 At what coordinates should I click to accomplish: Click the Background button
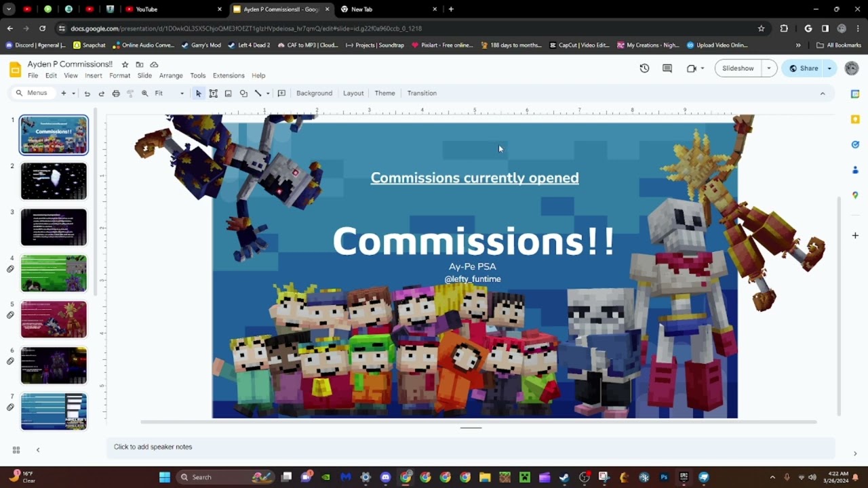tap(314, 94)
